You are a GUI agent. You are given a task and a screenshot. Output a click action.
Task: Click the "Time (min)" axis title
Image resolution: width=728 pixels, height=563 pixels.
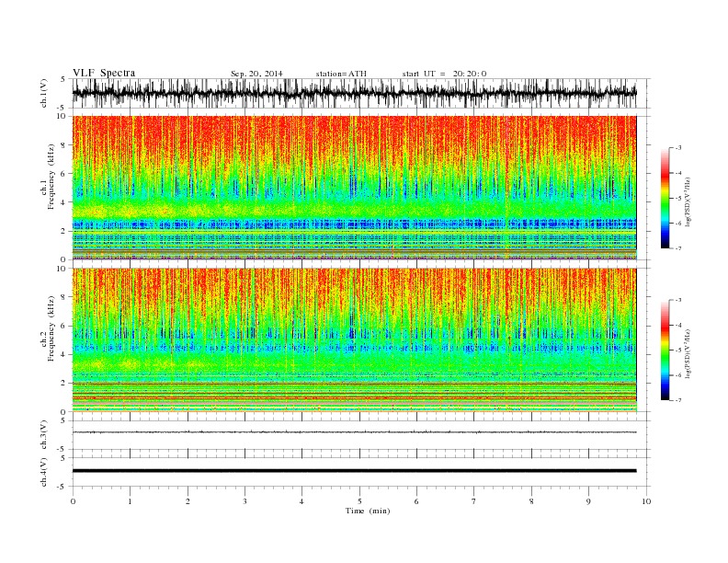pyautogui.click(x=368, y=511)
